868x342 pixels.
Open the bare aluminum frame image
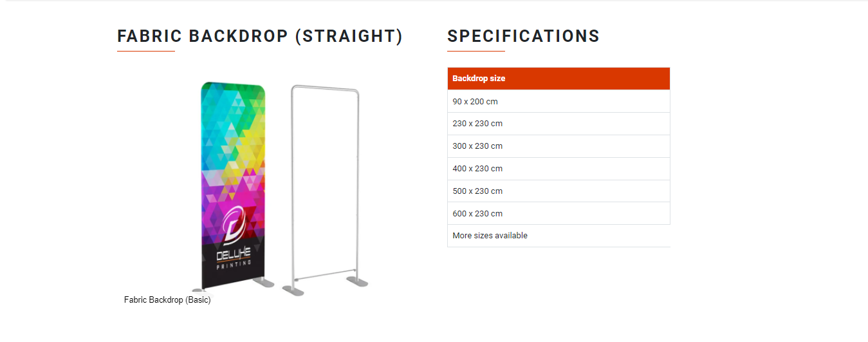click(x=324, y=190)
